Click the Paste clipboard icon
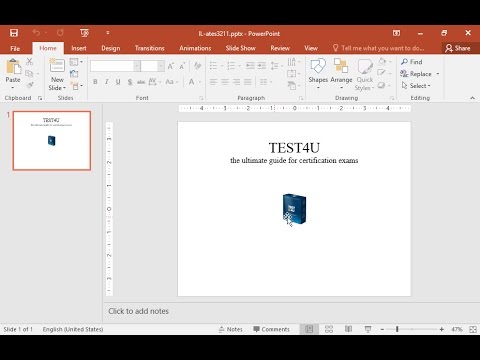 tap(13, 67)
